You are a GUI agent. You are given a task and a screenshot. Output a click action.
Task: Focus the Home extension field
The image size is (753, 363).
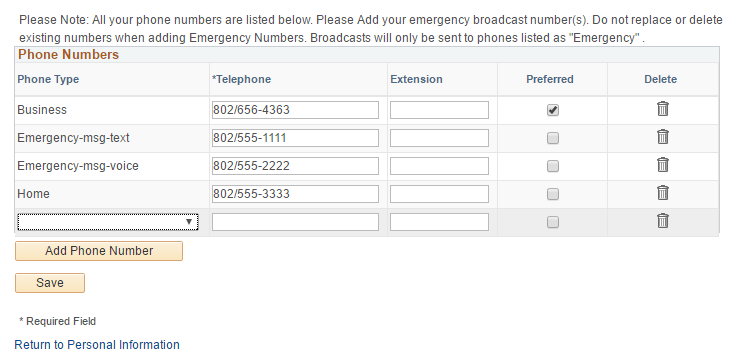click(439, 194)
